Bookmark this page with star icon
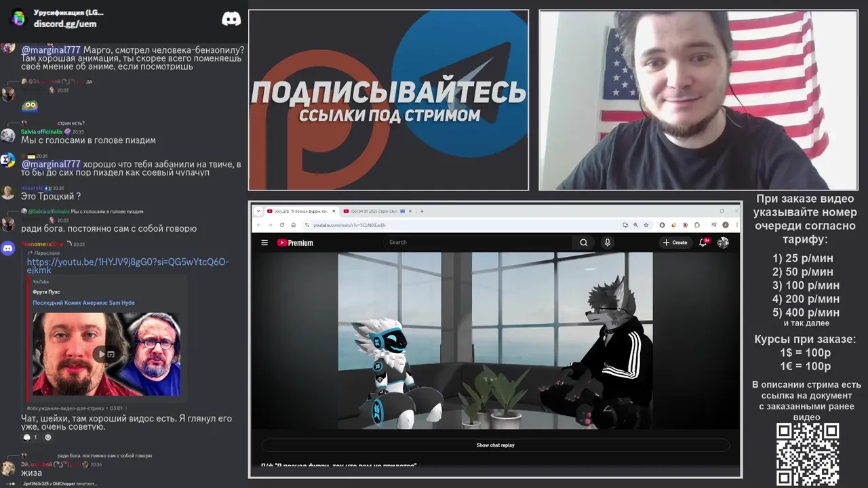Screen dimensions: 868x488 (646, 225)
